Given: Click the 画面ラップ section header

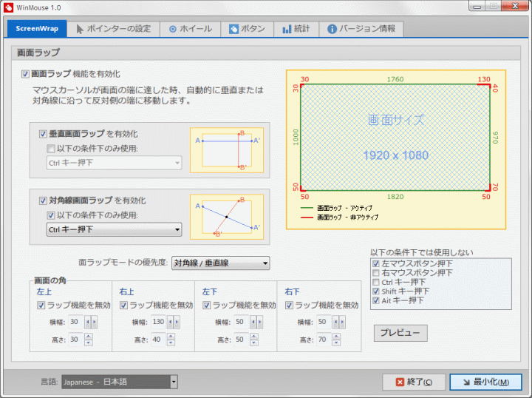Looking at the screenshot, I should (x=266, y=53).
